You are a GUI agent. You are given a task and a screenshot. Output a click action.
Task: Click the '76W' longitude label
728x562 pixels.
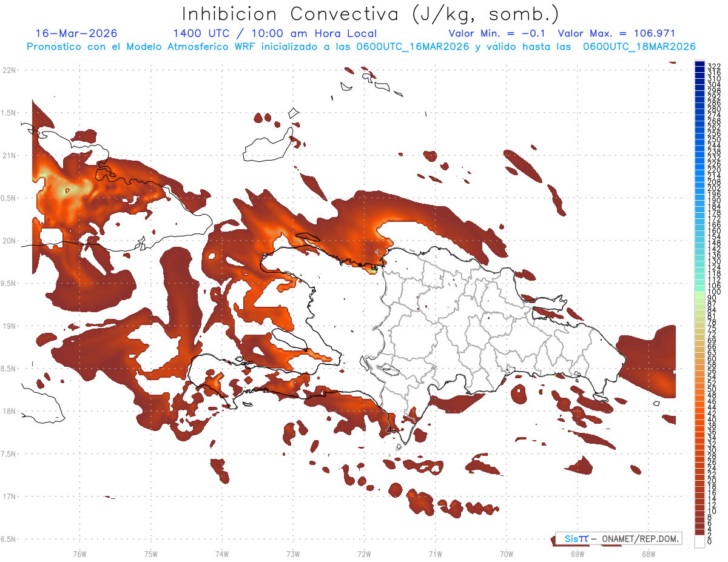pos(79,554)
